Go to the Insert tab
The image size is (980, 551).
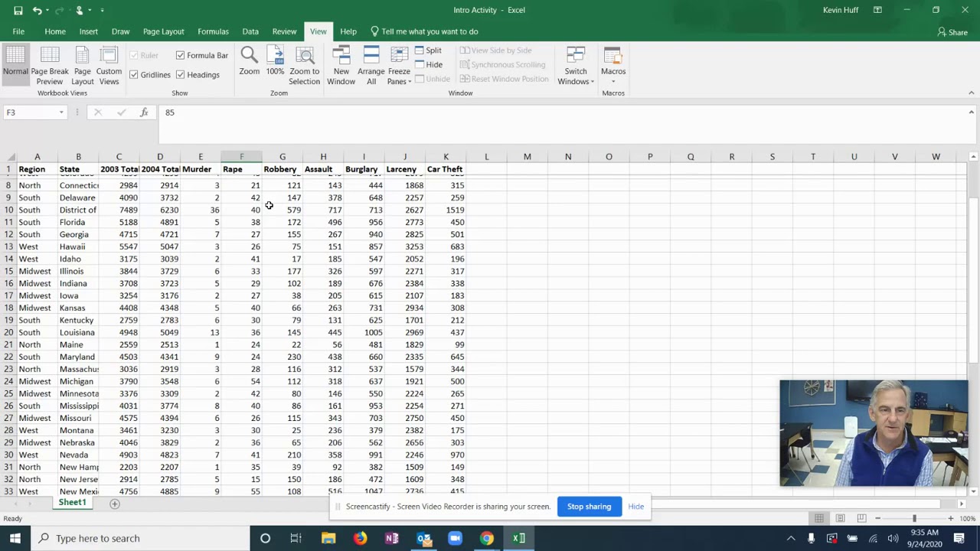pyautogui.click(x=88, y=31)
